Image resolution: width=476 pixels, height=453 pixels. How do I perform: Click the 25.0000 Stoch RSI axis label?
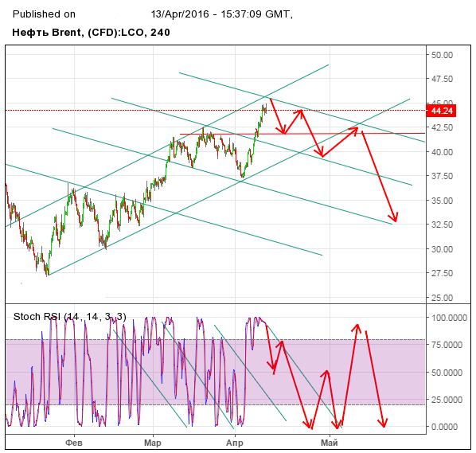coord(447,400)
